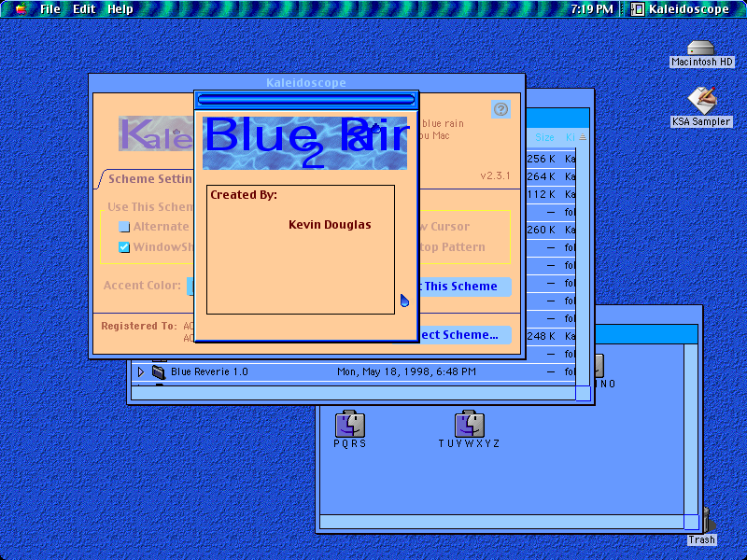Click the Kaleidoscope logo in the settings window

(156, 133)
